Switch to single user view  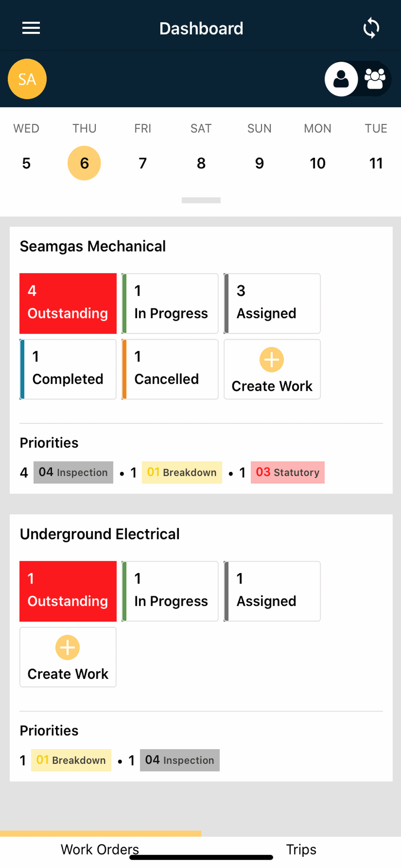341,79
